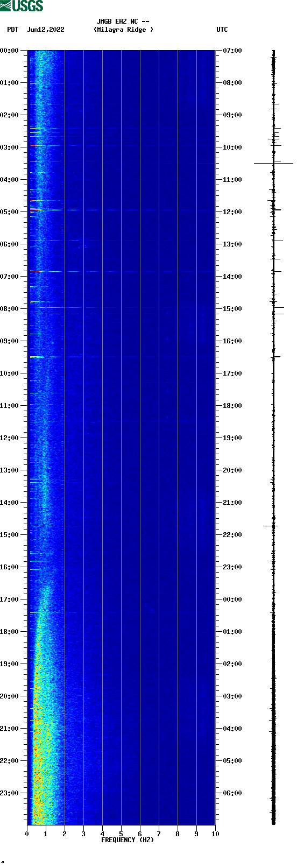This screenshot has height=868, width=297.
Task: Click the 12:00 PDT time label
Action: coord(10,438)
